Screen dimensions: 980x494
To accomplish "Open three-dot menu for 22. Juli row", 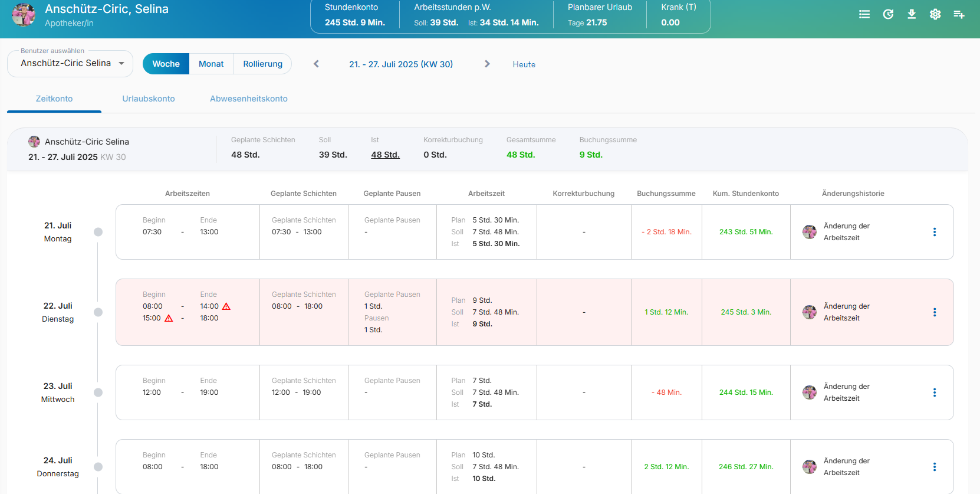I will tap(935, 312).
